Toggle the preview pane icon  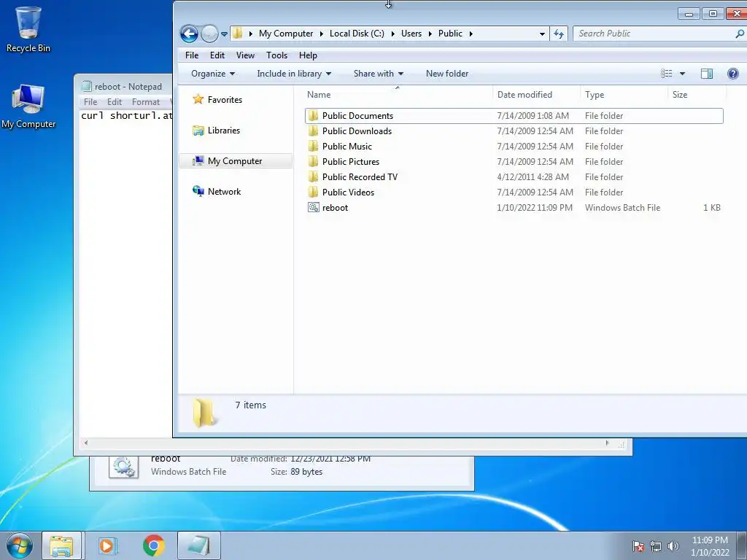coord(707,74)
